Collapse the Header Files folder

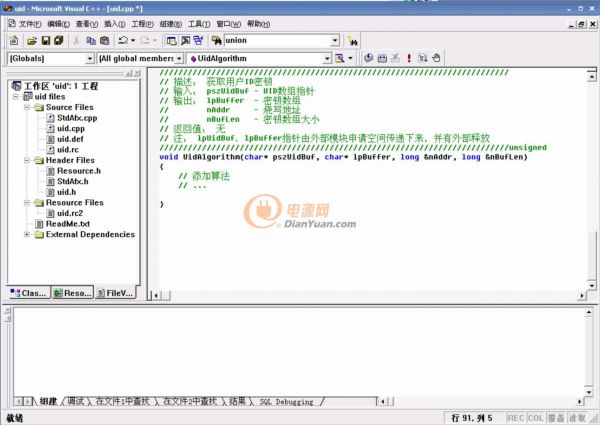coord(27,160)
